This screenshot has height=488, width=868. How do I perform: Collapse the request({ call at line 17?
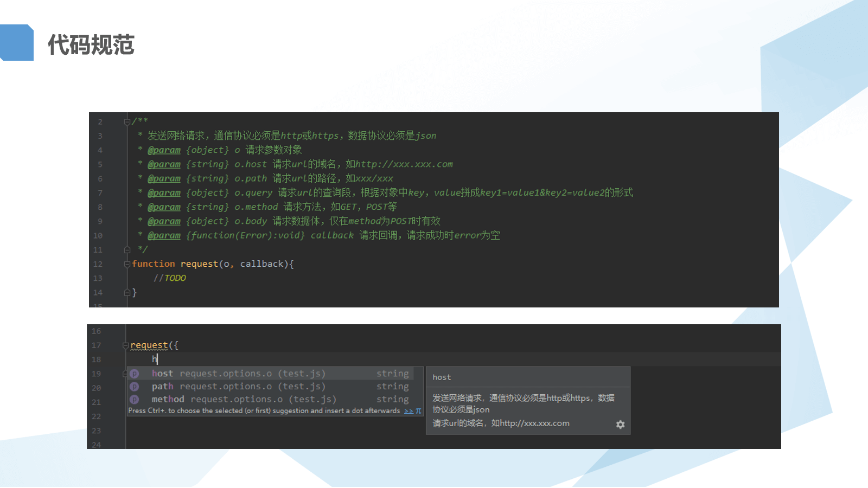pyautogui.click(x=125, y=345)
